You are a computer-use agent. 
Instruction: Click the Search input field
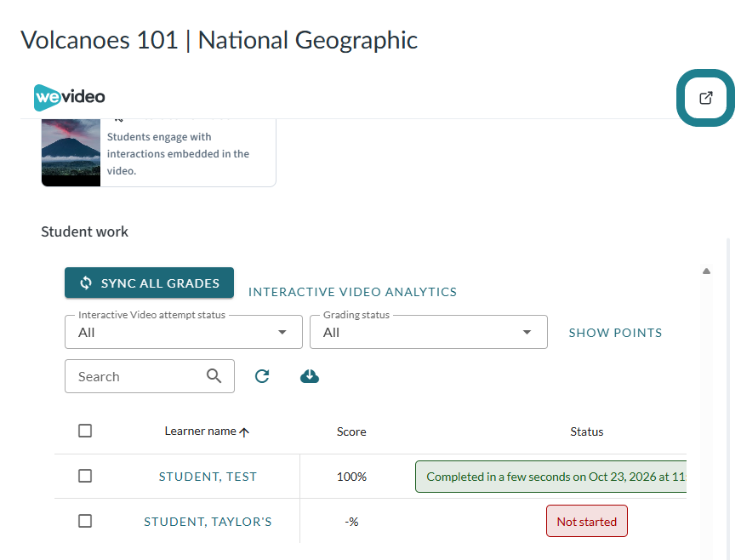point(150,376)
